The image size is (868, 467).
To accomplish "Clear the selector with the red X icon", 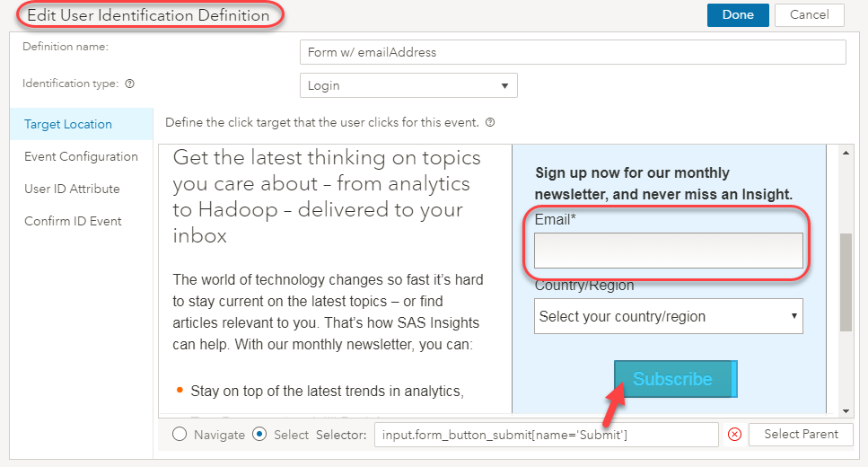I will coord(734,435).
